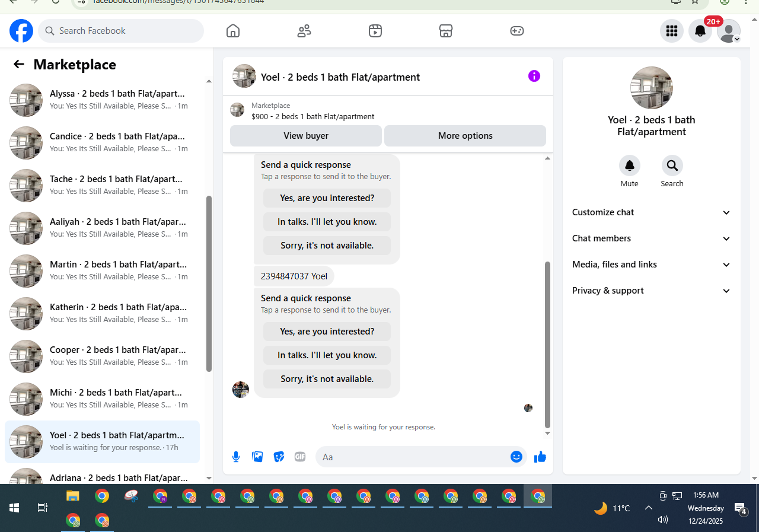Open the Cooper conversation
Viewport: 759px width, 532px height.
click(102, 356)
